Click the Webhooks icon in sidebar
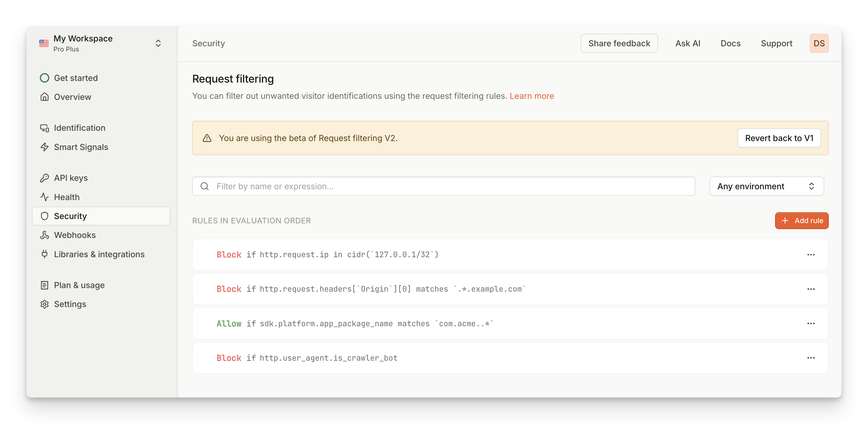The image size is (868, 424). coord(44,235)
